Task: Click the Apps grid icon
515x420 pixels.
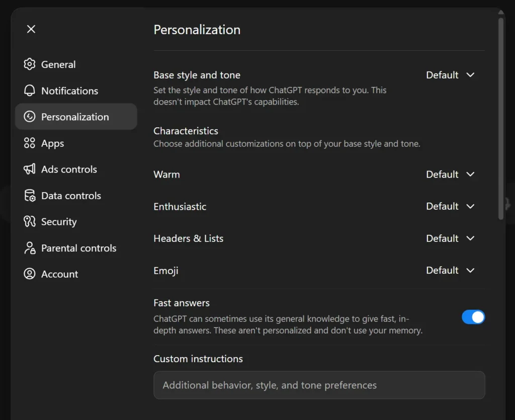Action: point(30,143)
